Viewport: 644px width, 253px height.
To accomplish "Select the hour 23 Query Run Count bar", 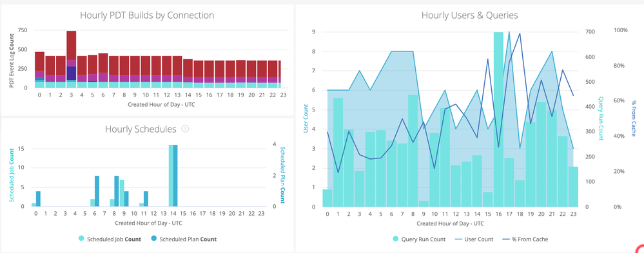I will (573, 187).
